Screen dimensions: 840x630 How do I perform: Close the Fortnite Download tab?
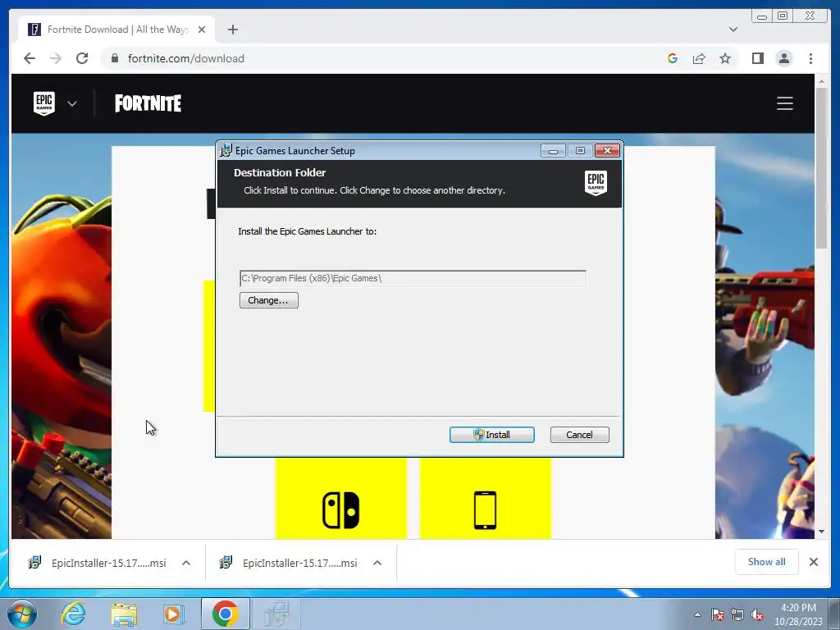click(202, 30)
